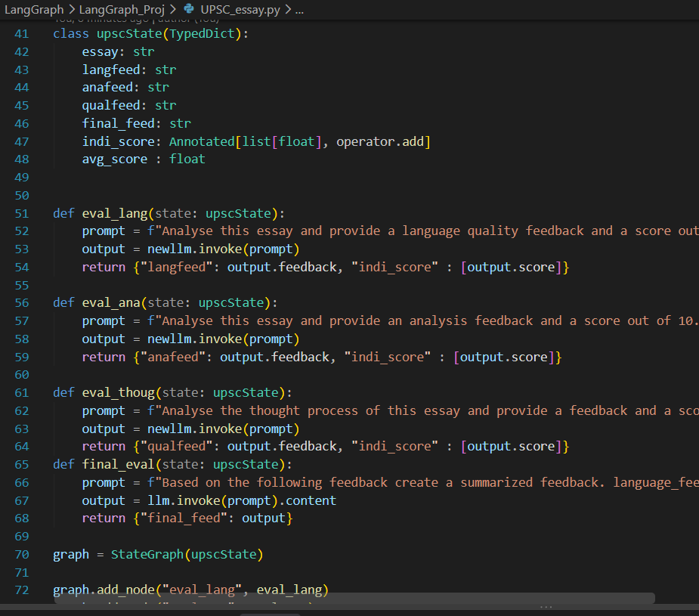Click line number 70

tap(21, 555)
